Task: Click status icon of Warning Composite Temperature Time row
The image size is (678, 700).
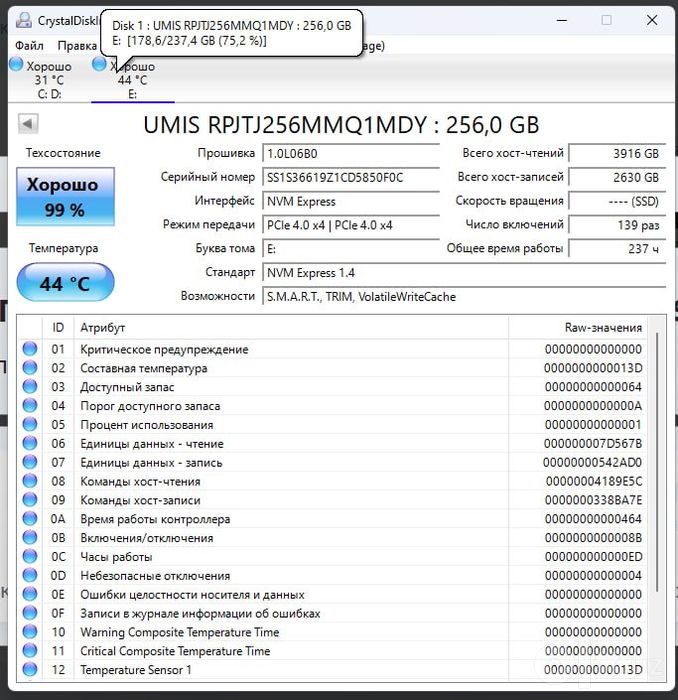Action: click(x=30, y=632)
